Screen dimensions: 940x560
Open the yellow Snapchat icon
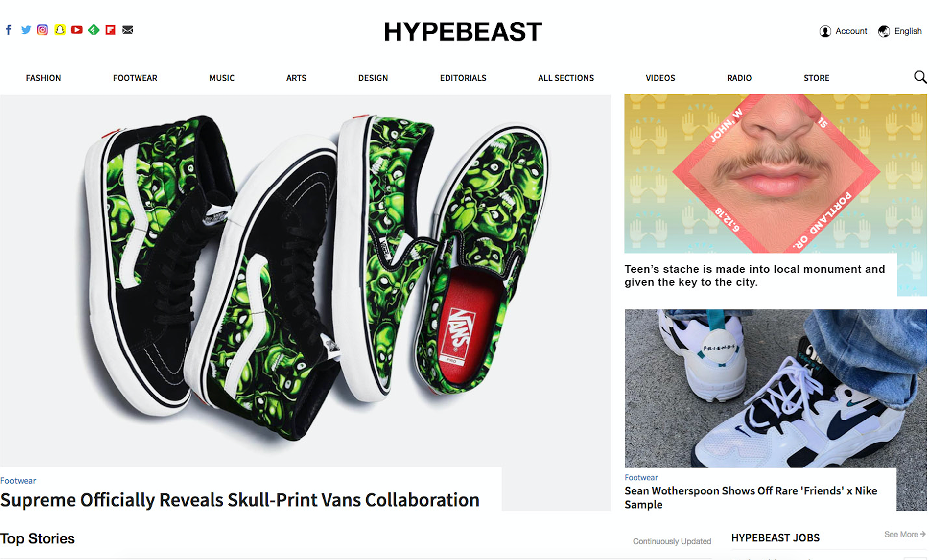[x=60, y=30]
